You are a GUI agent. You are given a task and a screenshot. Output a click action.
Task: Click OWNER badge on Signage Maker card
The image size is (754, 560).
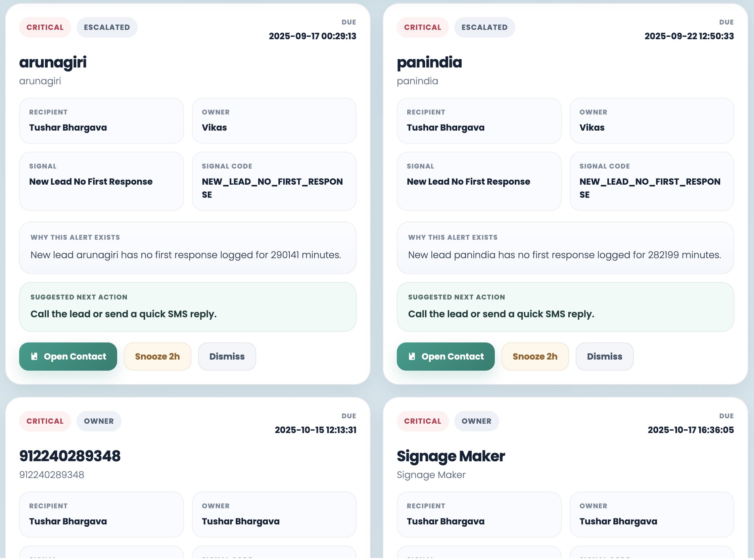point(476,421)
